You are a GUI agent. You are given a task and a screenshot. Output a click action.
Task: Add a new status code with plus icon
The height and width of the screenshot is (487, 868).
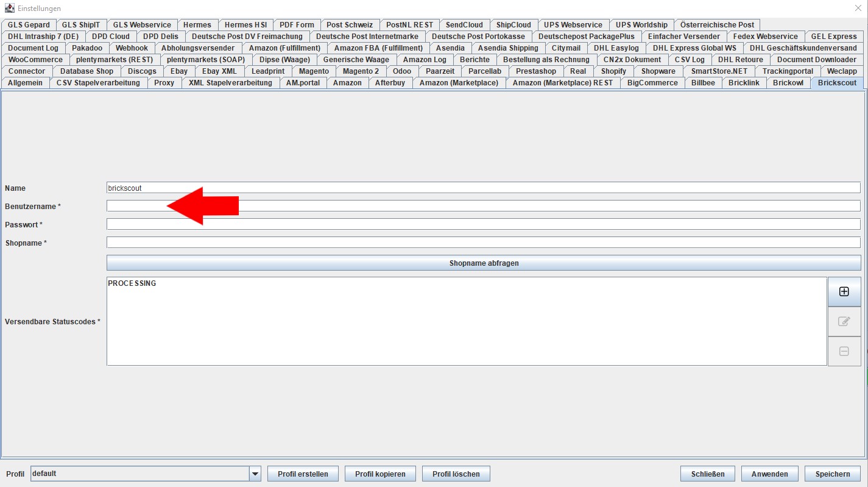(844, 291)
